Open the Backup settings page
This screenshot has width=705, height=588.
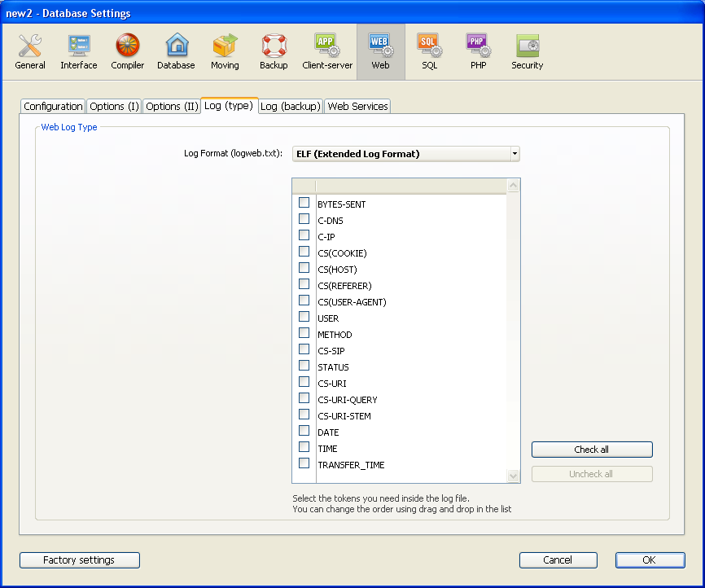[274, 51]
